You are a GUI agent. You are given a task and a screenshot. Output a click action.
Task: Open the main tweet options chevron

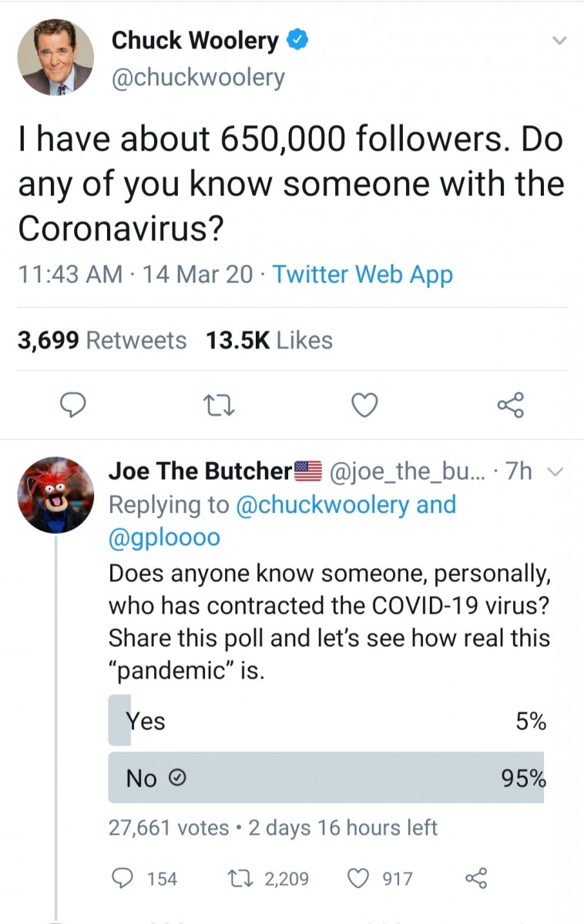click(x=559, y=41)
